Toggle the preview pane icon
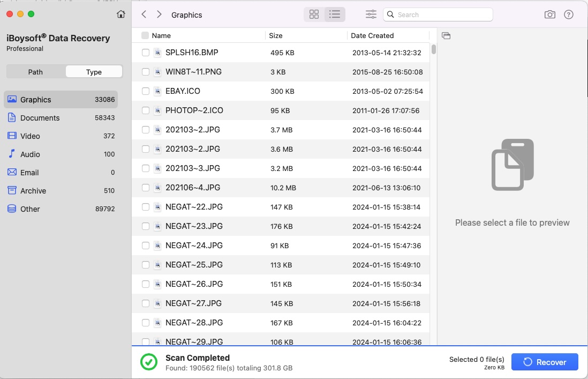 tap(446, 36)
